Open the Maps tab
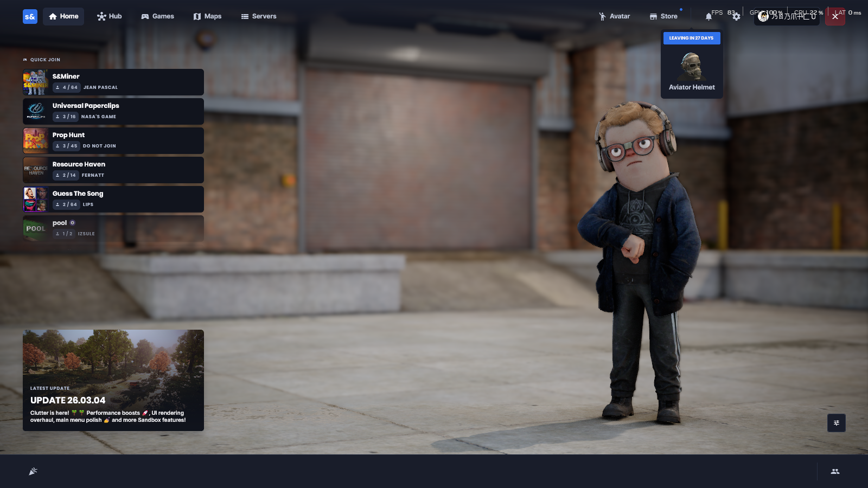This screenshot has width=868, height=488. (x=207, y=16)
